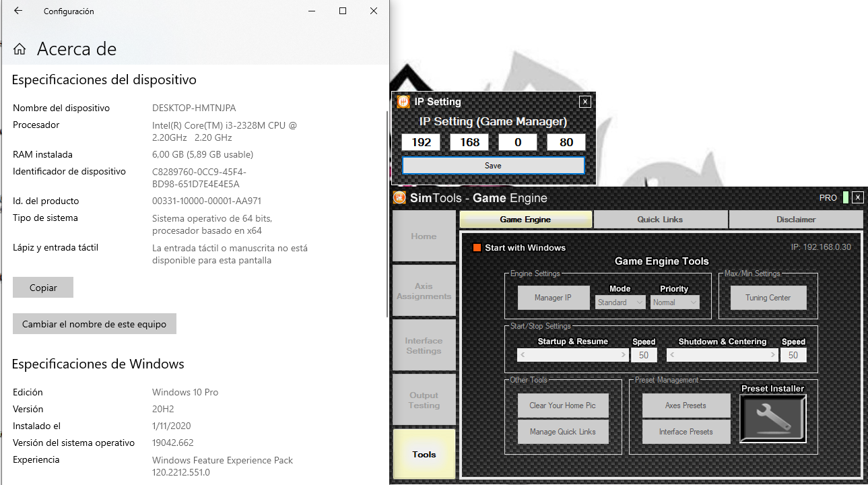Click the Startup & Resume speed slider
The width and height of the screenshot is (868, 485).
point(572,355)
